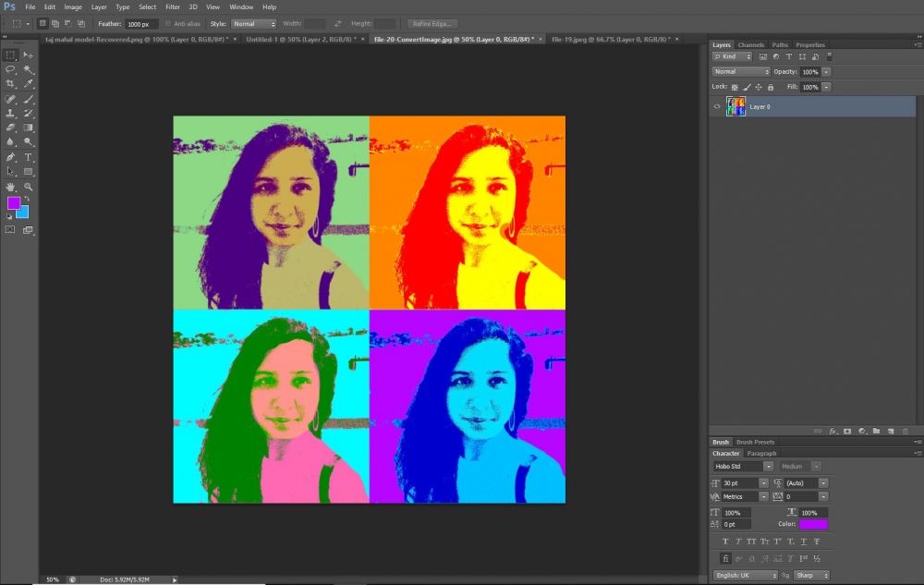This screenshot has height=585, width=924.
Task: Switch to the Channels panel tab
Action: point(750,44)
